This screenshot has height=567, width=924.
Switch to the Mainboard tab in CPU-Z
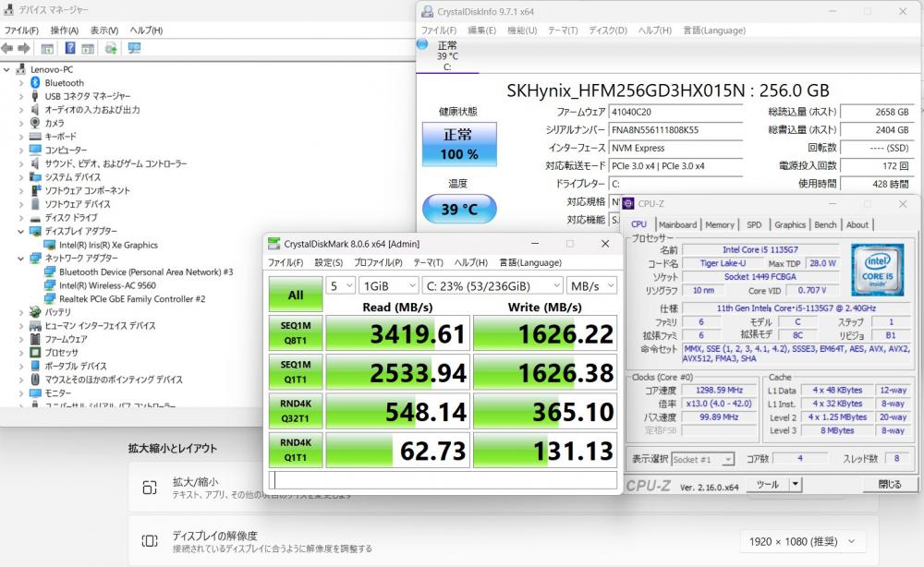coord(677,224)
